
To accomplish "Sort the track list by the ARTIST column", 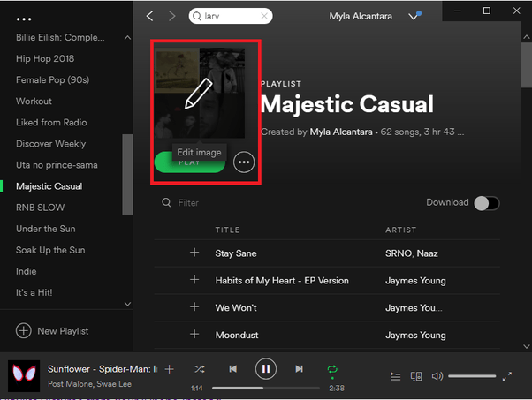I will pyautogui.click(x=400, y=230).
